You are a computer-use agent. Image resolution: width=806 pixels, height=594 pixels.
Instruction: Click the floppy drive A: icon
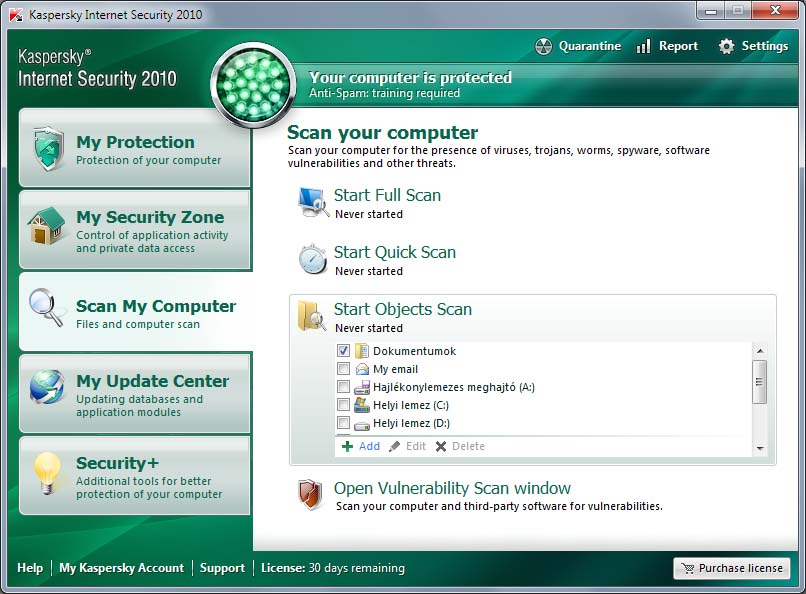point(362,387)
